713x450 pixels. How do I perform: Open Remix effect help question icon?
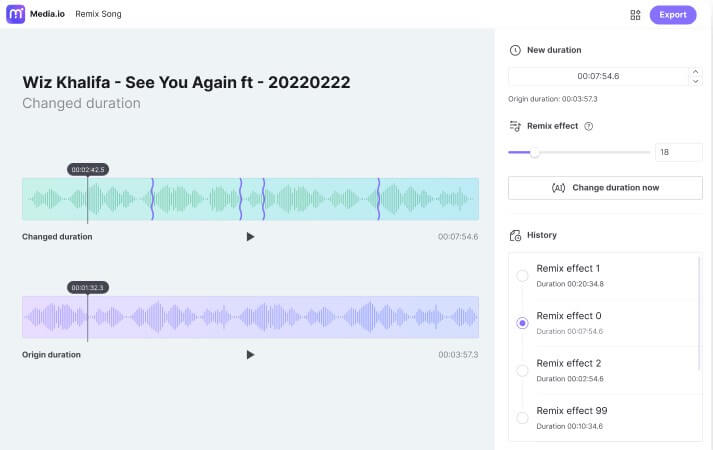(x=588, y=126)
